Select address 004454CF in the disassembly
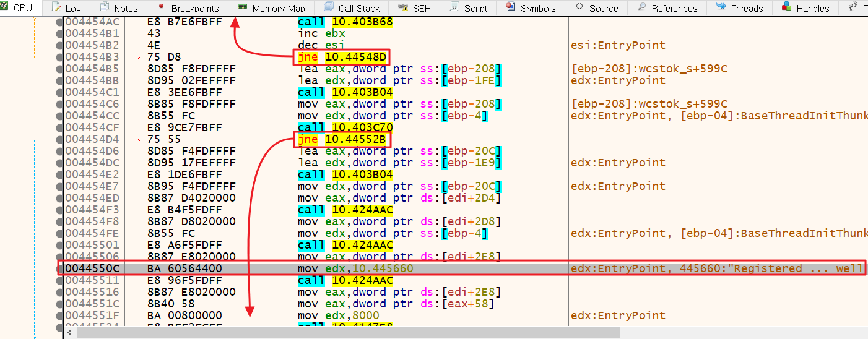Screen dimensions: 868x339 pos(92,127)
